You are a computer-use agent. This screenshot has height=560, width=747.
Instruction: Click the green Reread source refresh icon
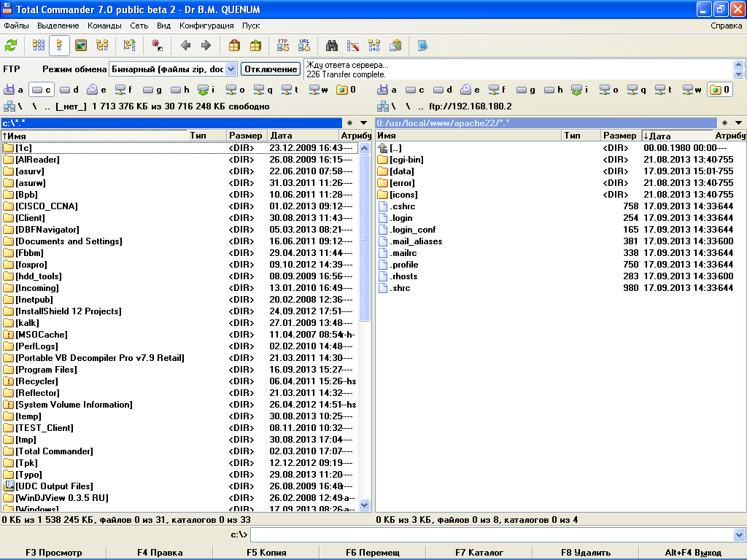point(12,46)
